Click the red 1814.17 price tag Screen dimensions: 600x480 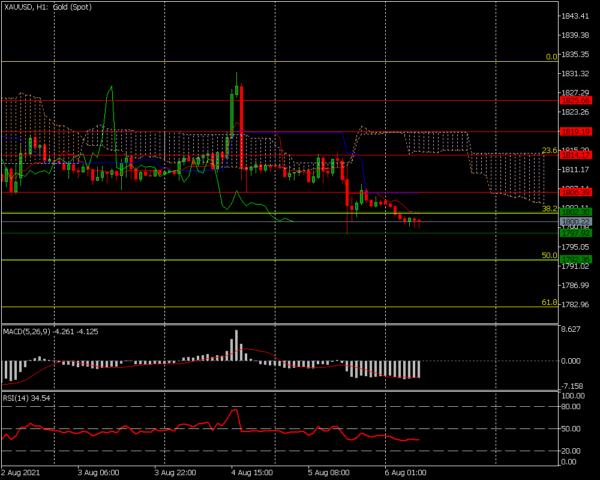pyautogui.click(x=576, y=155)
